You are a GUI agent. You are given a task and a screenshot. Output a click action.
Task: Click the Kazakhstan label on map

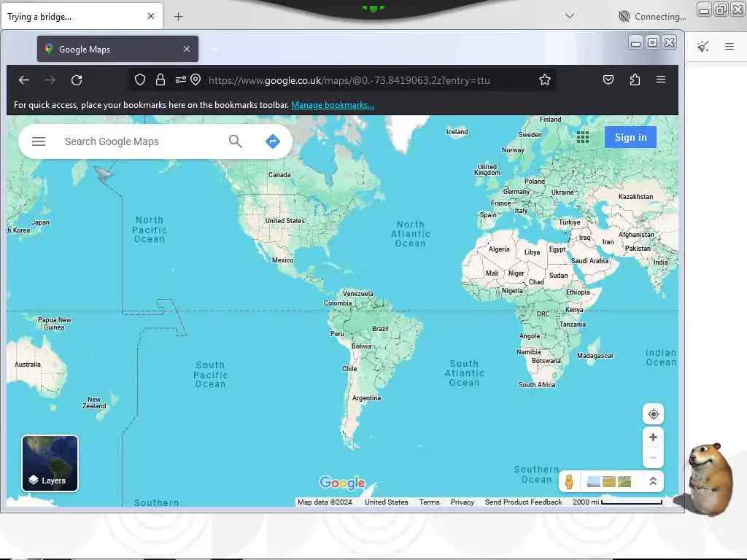click(635, 197)
